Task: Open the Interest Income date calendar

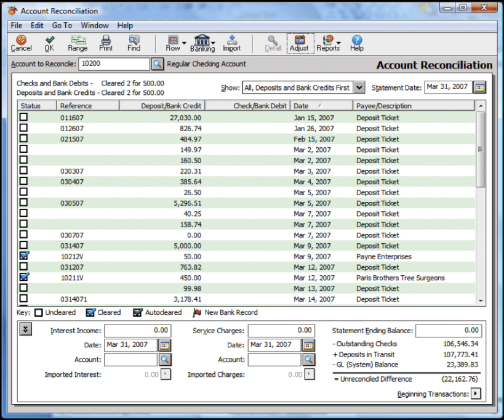Action: pyautogui.click(x=164, y=345)
